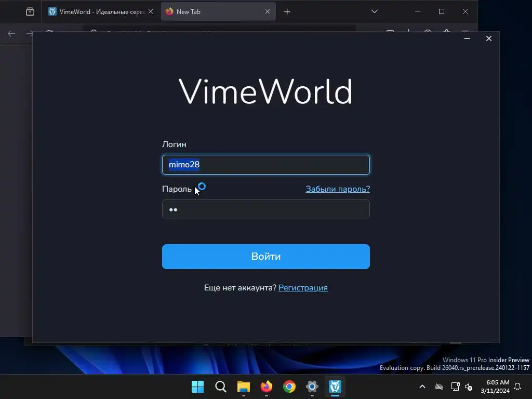
Task: Open Settings gear from taskbar
Action: 312,387
